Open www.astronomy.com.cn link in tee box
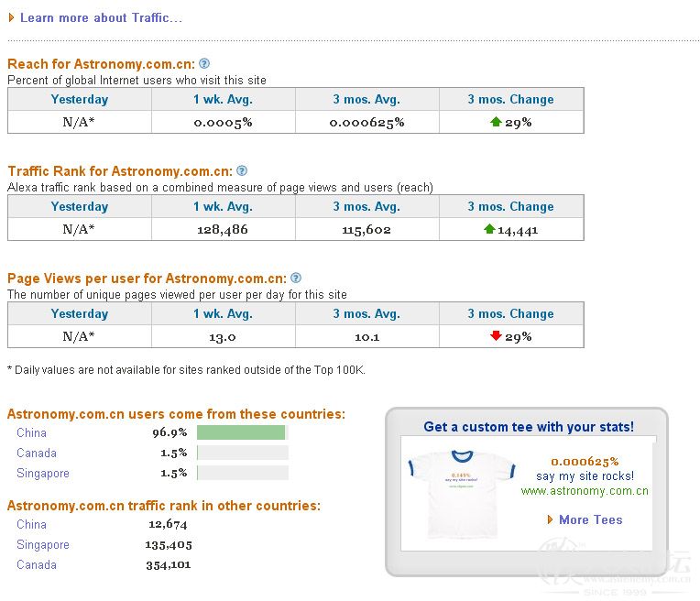700x601 pixels. tap(585, 491)
